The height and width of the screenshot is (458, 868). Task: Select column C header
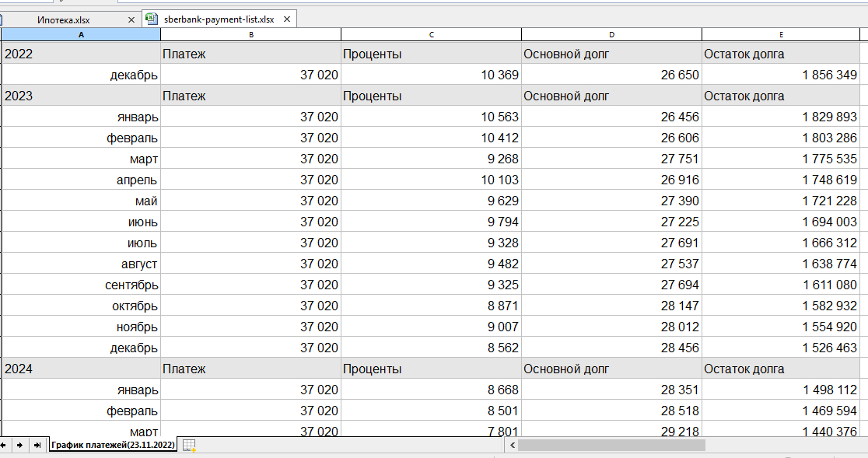[x=431, y=34]
